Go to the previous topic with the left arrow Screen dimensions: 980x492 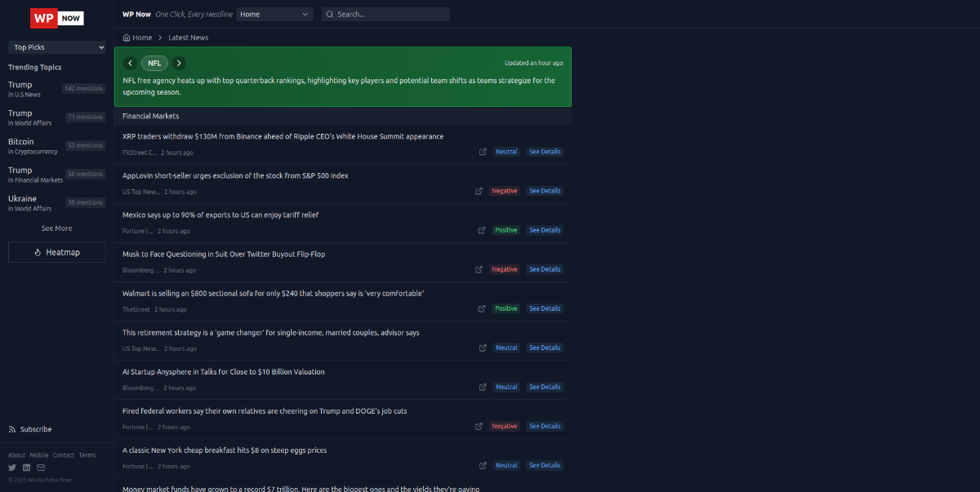(130, 63)
